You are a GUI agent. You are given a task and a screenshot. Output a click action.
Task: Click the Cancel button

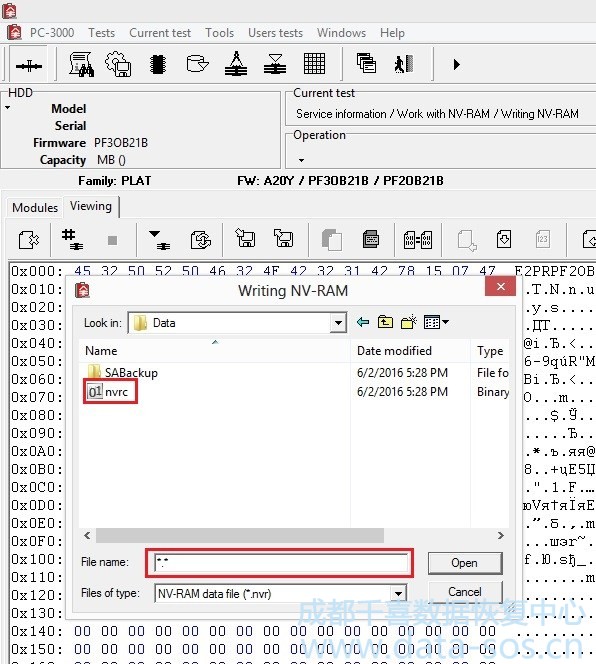click(465, 592)
